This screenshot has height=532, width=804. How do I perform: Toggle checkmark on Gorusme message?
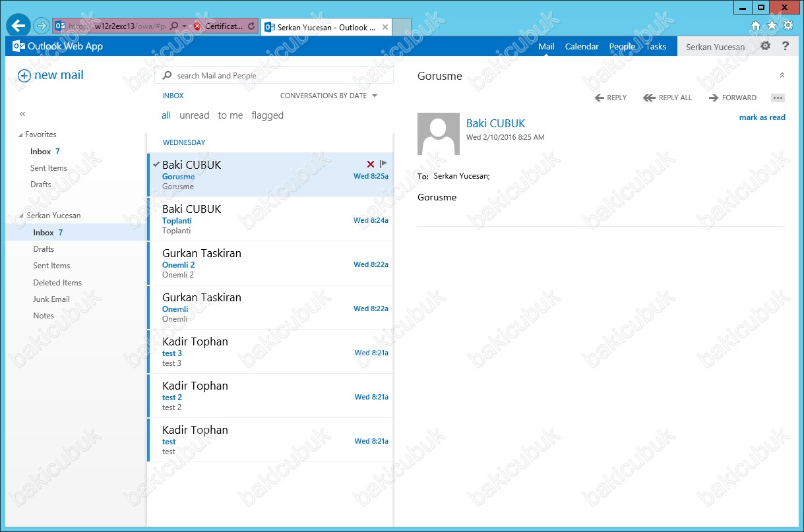156,163
